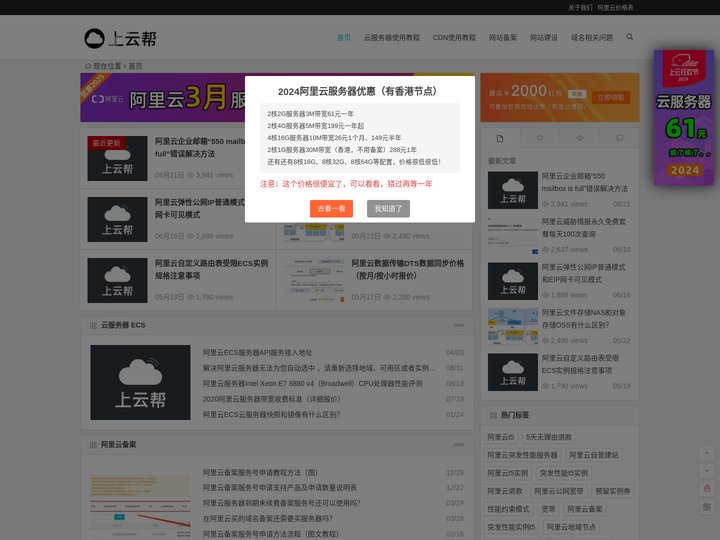Open the floating 云服务器 61元 ad

click(684, 118)
